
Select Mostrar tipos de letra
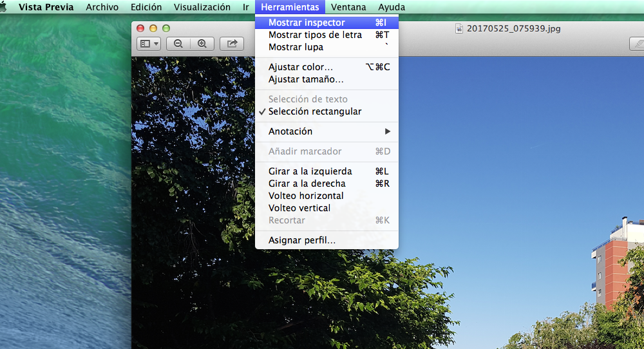(315, 35)
